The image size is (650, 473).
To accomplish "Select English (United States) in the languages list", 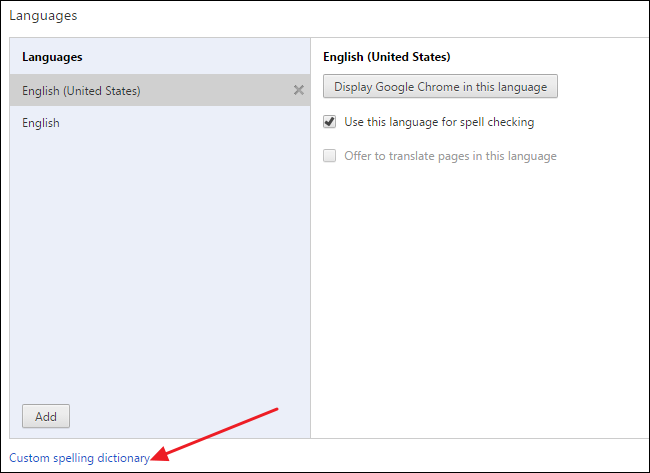I will click(81, 91).
